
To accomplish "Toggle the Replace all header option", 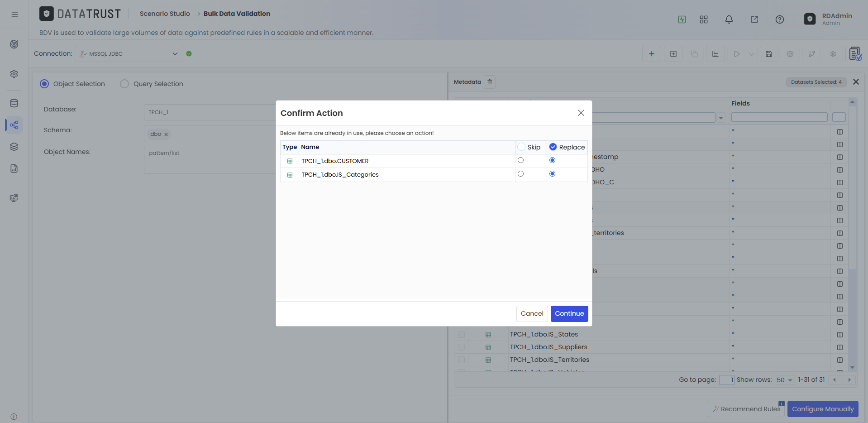I will pyautogui.click(x=553, y=147).
